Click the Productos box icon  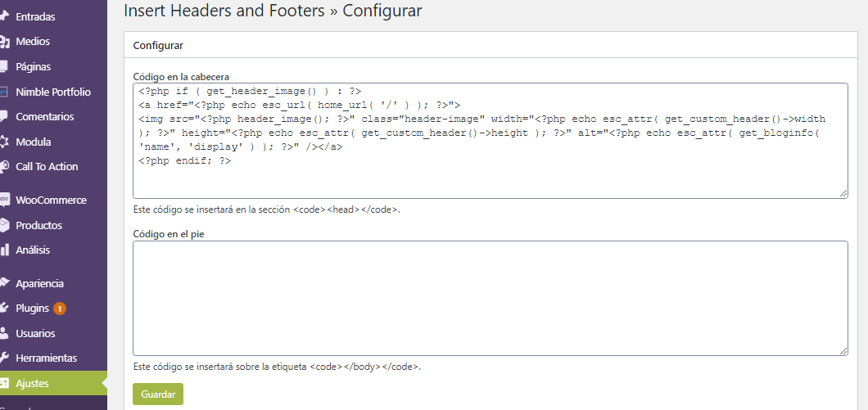(4, 225)
